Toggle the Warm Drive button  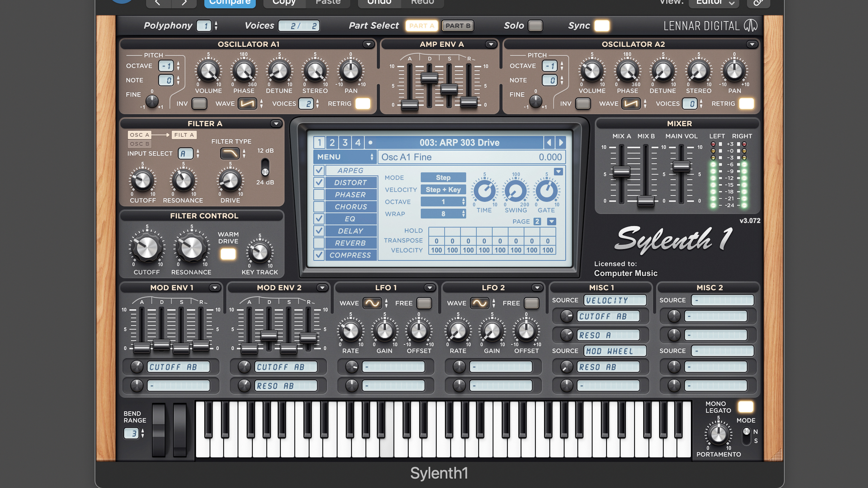coord(228,254)
